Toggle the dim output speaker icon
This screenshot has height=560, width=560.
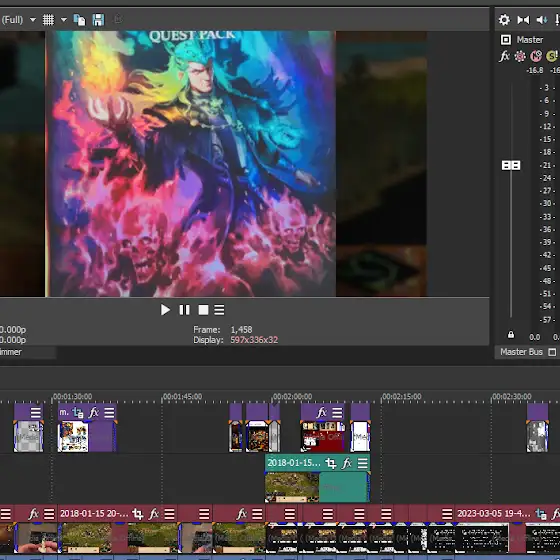[541, 20]
